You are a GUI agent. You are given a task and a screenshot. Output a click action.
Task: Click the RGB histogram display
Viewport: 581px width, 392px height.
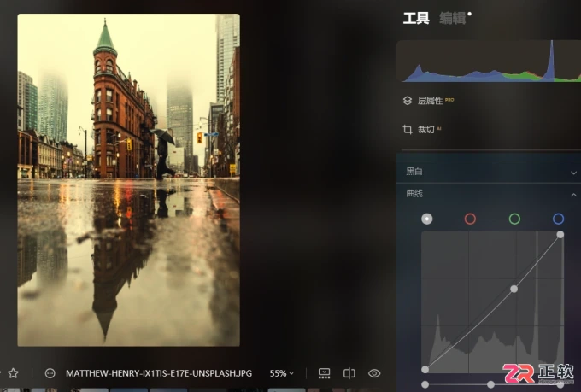point(489,61)
